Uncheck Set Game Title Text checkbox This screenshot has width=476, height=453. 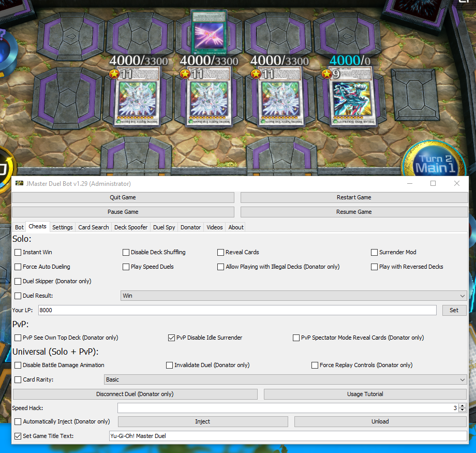point(18,436)
